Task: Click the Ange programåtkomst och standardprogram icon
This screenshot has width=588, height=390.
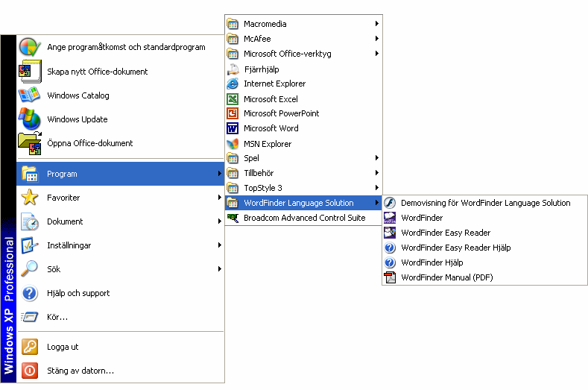Action: click(30, 47)
